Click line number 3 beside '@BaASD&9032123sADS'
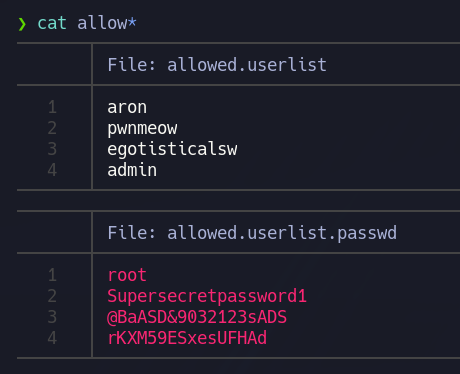Viewport: 460px width, 374px height. (52, 317)
